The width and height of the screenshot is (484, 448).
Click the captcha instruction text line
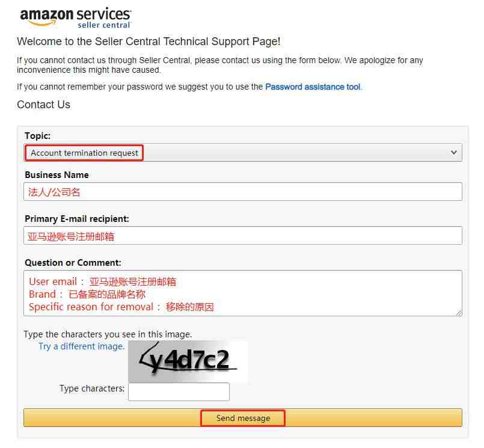click(x=108, y=334)
